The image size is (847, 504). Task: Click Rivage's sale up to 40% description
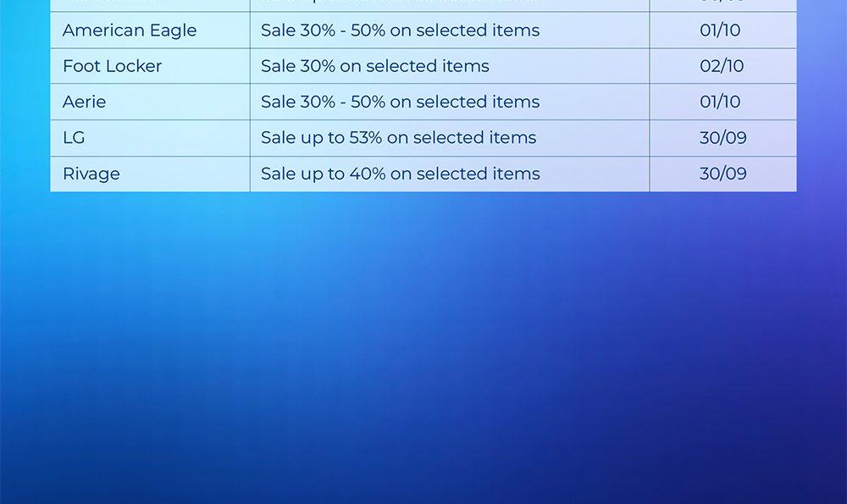pyautogui.click(x=400, y=174)
